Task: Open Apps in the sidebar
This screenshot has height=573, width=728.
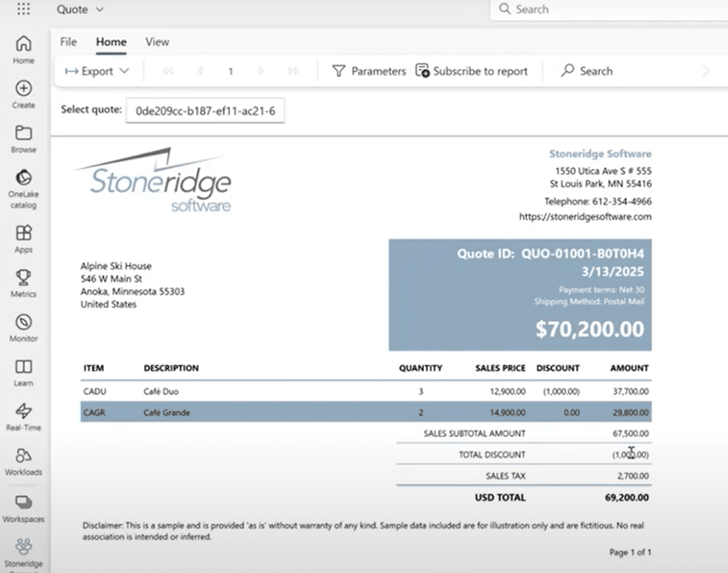Action: click(x=24, y=237)
